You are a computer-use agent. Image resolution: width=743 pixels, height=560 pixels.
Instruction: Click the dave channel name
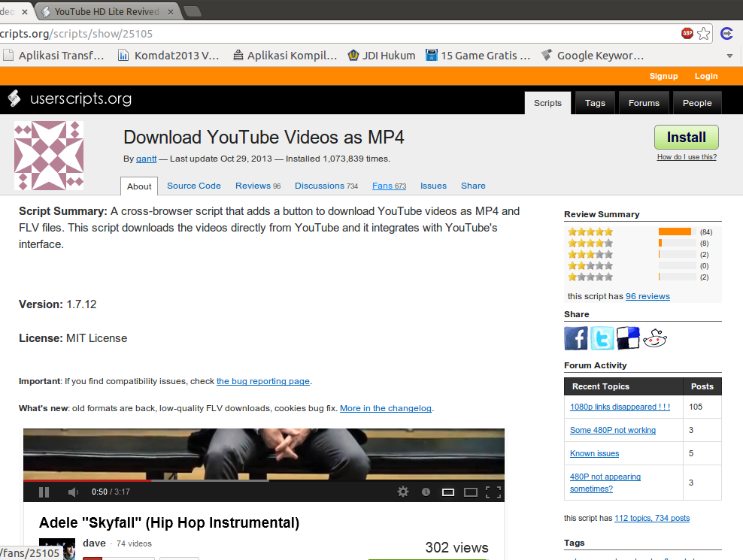[x=94, y=543]
